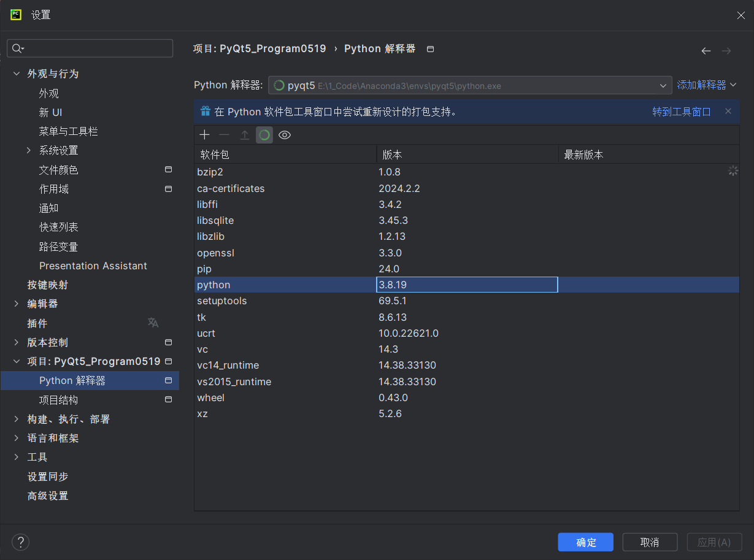Select 新 UI settings page
The width and height of the screenshot is (754, 560).
click(51, 112)
